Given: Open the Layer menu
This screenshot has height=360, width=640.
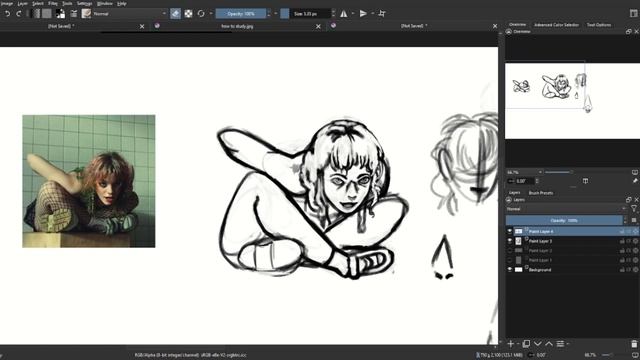Looking at the screenshot, I should click(22, 3).
